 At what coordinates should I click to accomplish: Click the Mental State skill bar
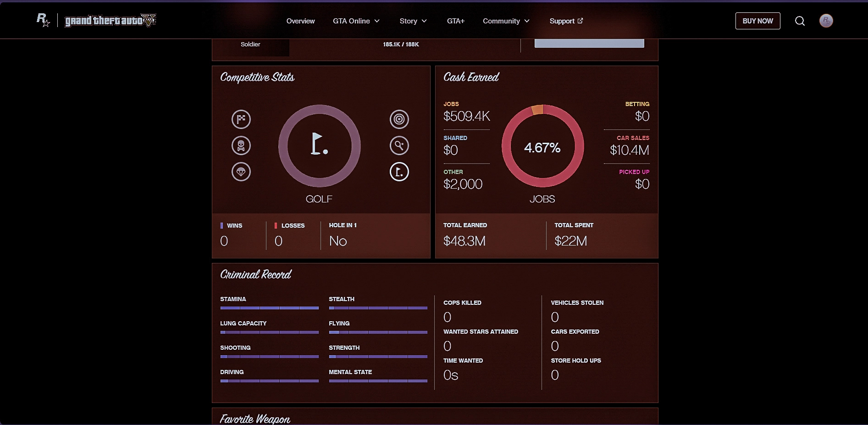click(x=378, y=381)
